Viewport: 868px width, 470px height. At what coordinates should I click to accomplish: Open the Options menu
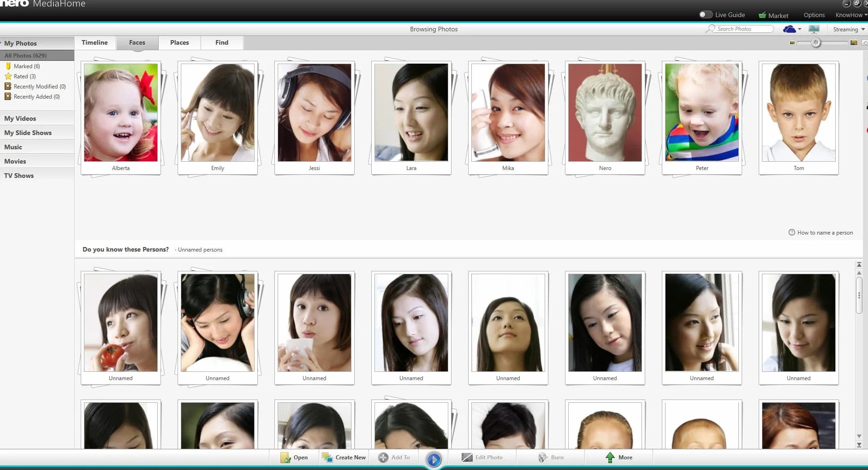pyautogui.click(x=814, y=15)
